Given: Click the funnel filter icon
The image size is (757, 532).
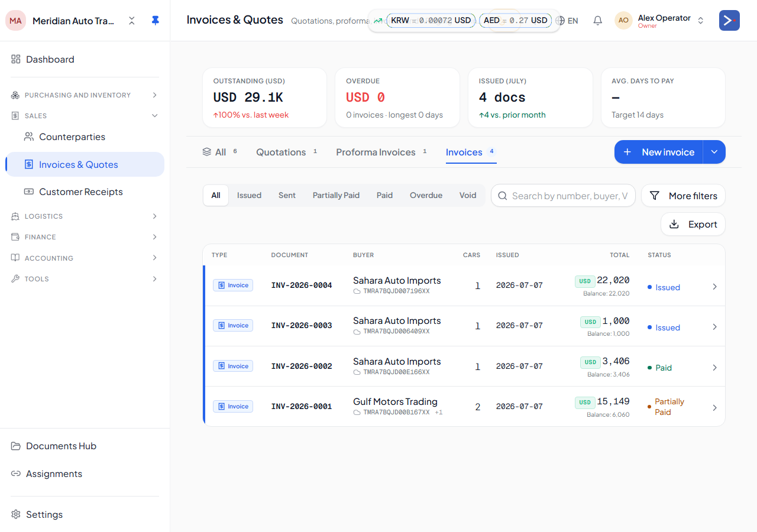Looking at the screenshot, I should (x=655, y=196).
